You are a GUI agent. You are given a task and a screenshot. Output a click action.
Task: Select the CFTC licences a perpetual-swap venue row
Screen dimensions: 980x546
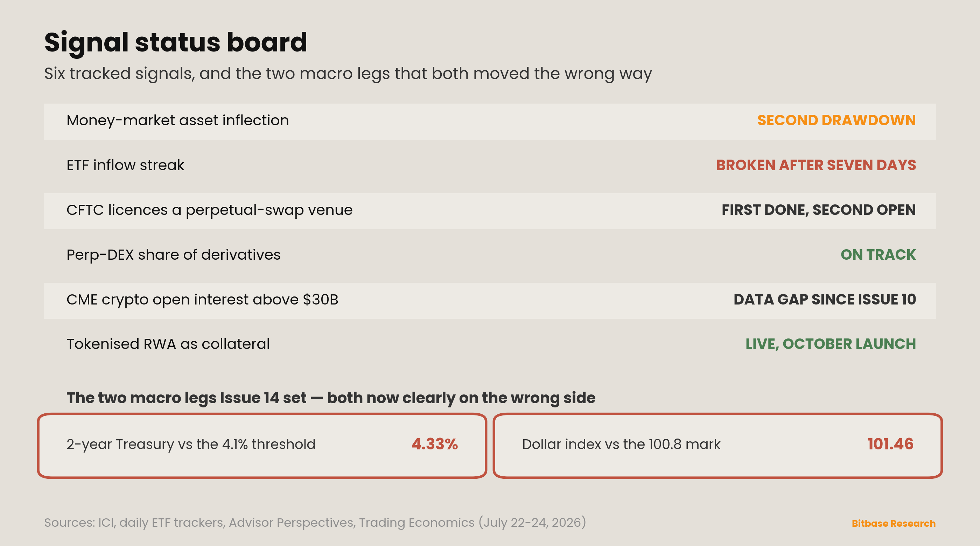point(490,211)
